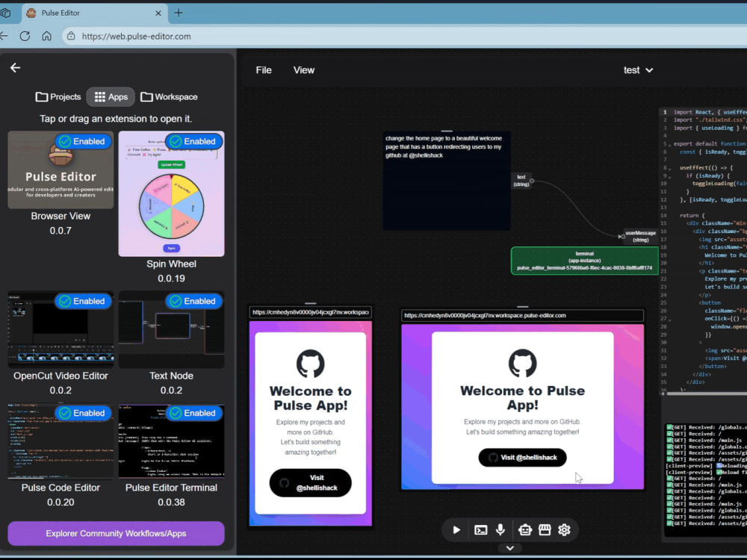This screenshot has width=747, height=560.
Task: Fold the useEffect block at line 8
Action: point(669,169)
